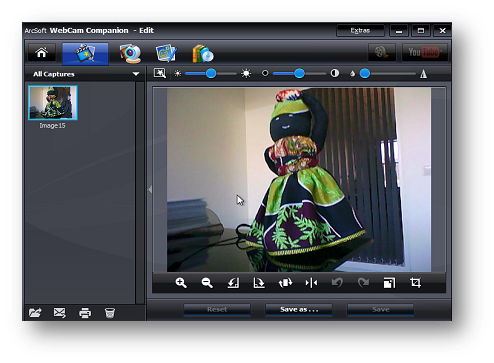Select the crop tool
This screenshot has width=494, height=363.
(x=415, y=283)
